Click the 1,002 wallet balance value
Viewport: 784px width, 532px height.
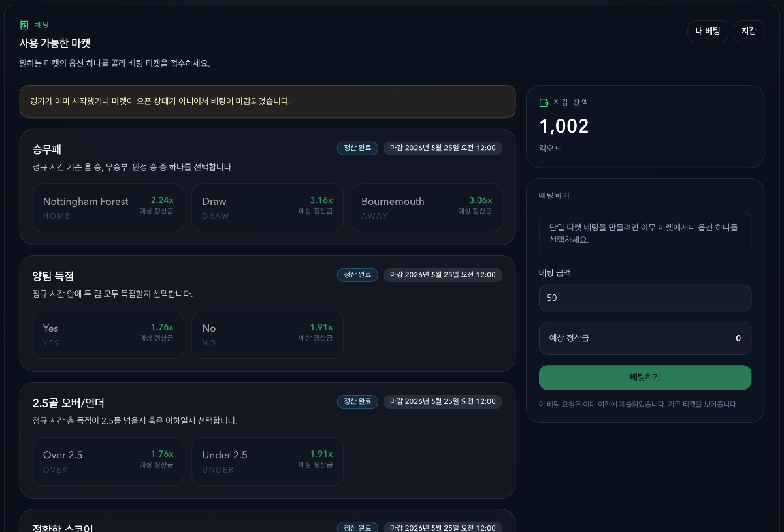coord(564,126)
